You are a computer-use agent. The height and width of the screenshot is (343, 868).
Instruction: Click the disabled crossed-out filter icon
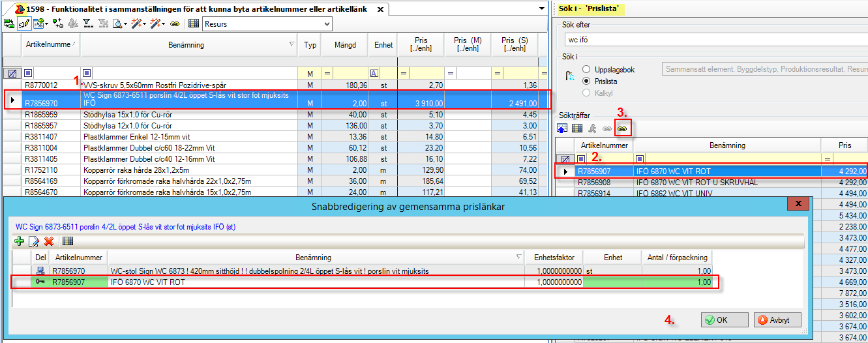pos(102,24)
